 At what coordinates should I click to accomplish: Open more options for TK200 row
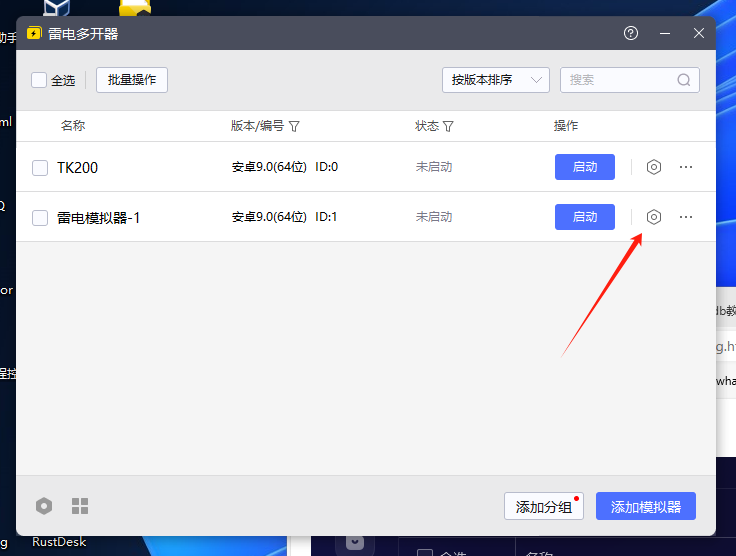click(686, 167)
